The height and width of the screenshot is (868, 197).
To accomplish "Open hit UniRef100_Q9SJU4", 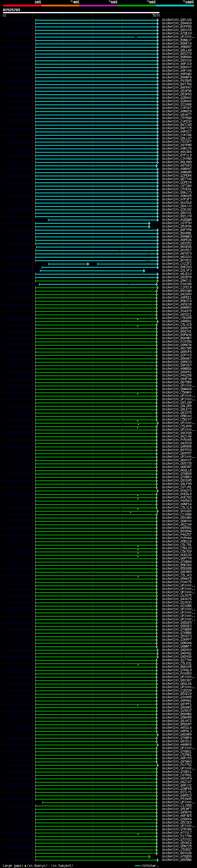I will (176, 20).
